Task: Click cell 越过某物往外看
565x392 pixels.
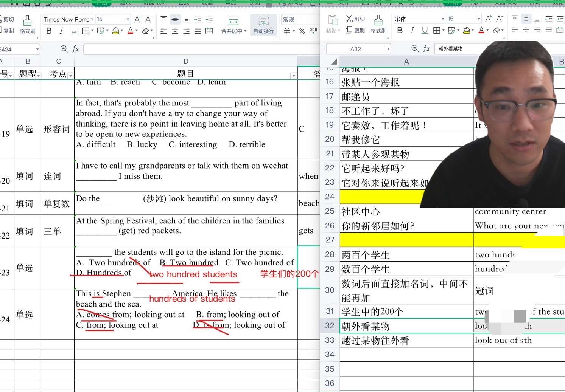Action: pyautogui.click(x=406, y=340)
